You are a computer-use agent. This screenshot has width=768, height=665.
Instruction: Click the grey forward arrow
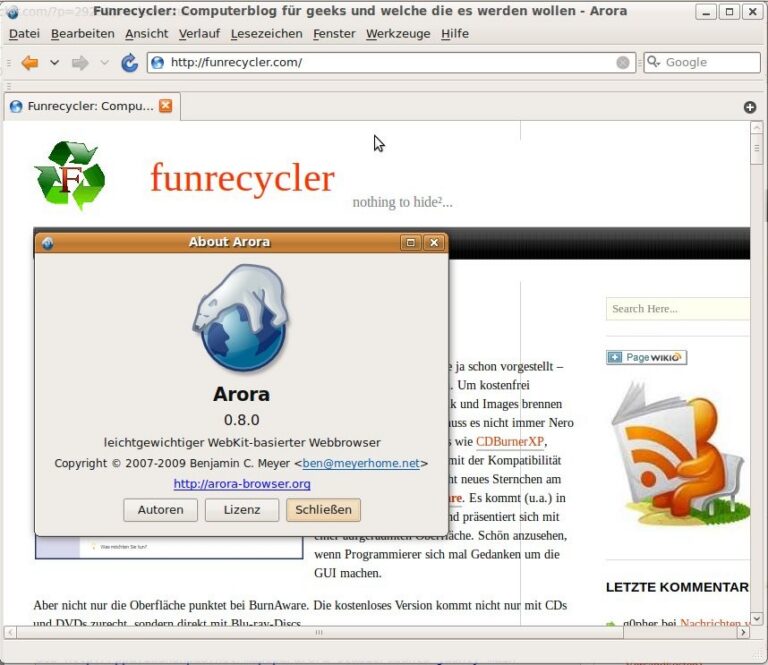point(80,63)
